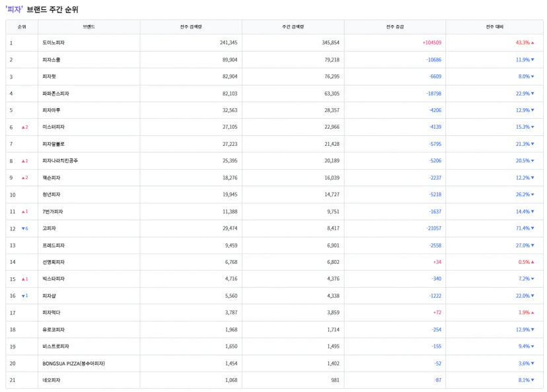Viewport: 547px width, 392px height.
Task: Click the rank-up 1 indicator beside rank 15
Action: coord(24,279)
